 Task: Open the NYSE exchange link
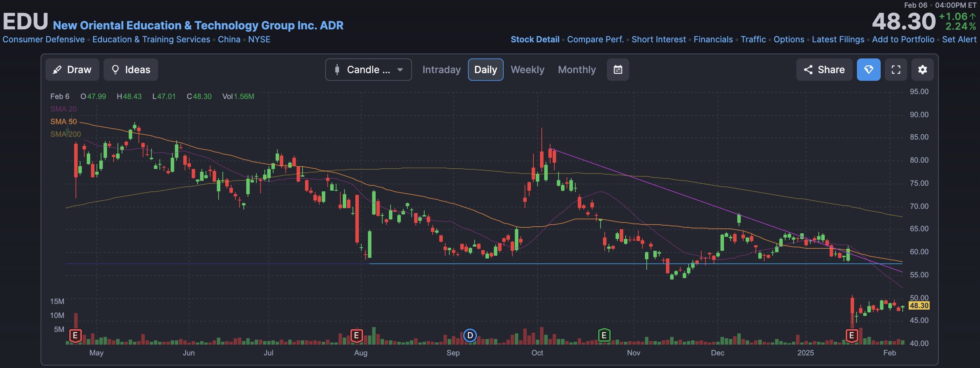click(259, 40)
